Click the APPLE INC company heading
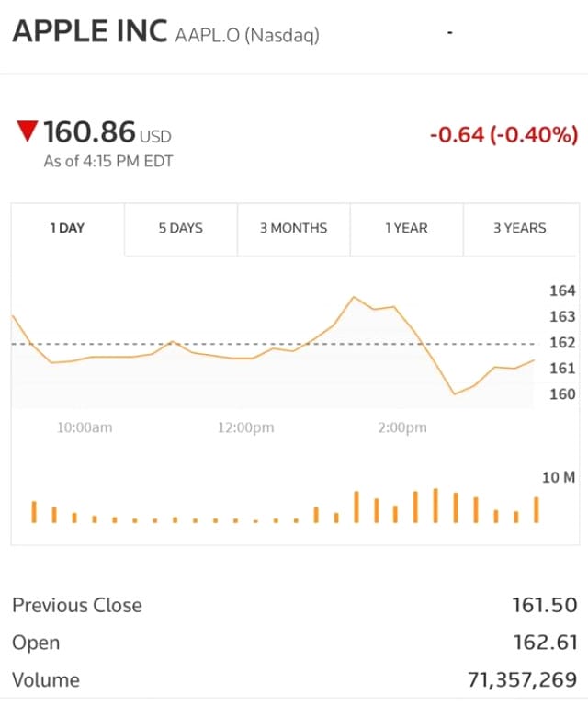 pos(89,31)
